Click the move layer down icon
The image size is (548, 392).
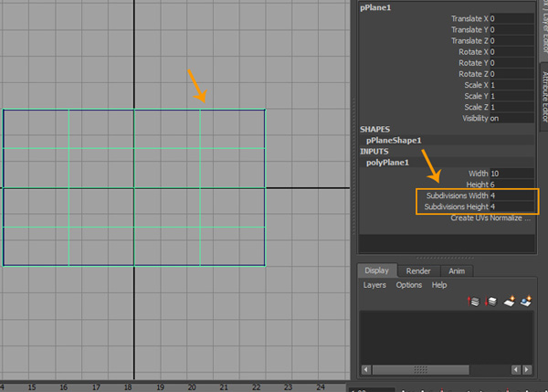(x=490, y=301)
